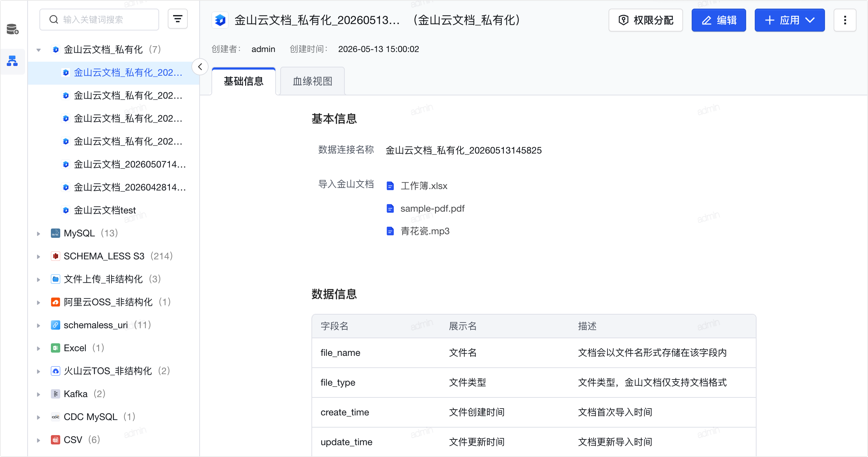Viewport: 868px width, 457px height.
Task: Click the creator name admin
Action: click(x=263, y=49)
